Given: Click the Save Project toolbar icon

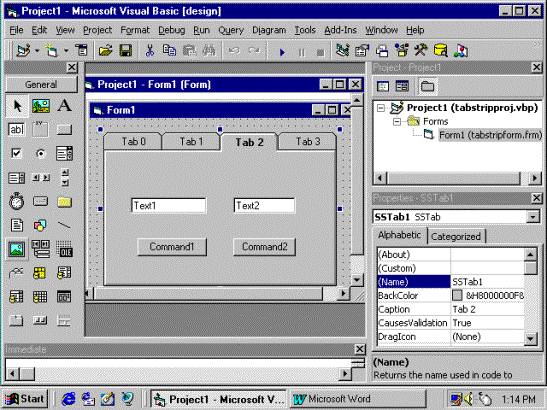Looking at the screenshot, I should coord(126,51).
